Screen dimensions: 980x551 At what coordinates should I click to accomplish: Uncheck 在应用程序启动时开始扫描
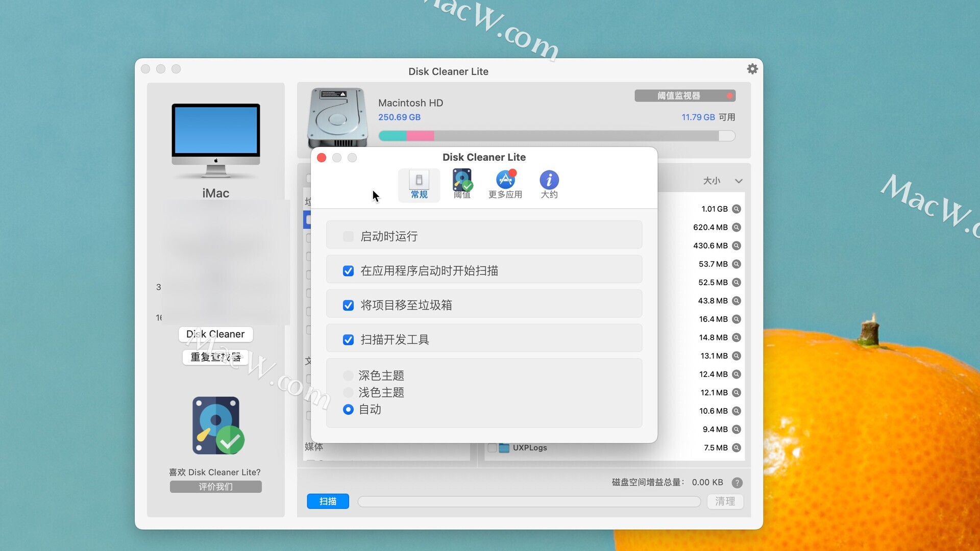tap(348, 271)
